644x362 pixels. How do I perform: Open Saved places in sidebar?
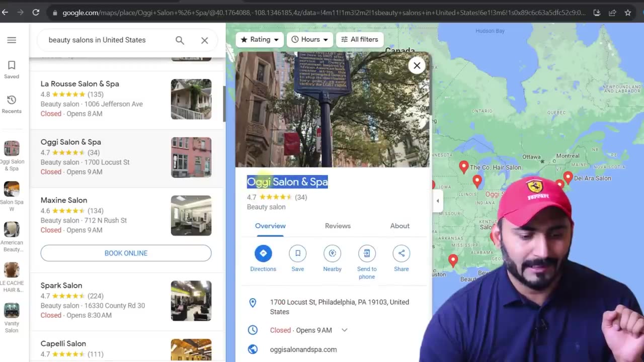pos(12,69)
